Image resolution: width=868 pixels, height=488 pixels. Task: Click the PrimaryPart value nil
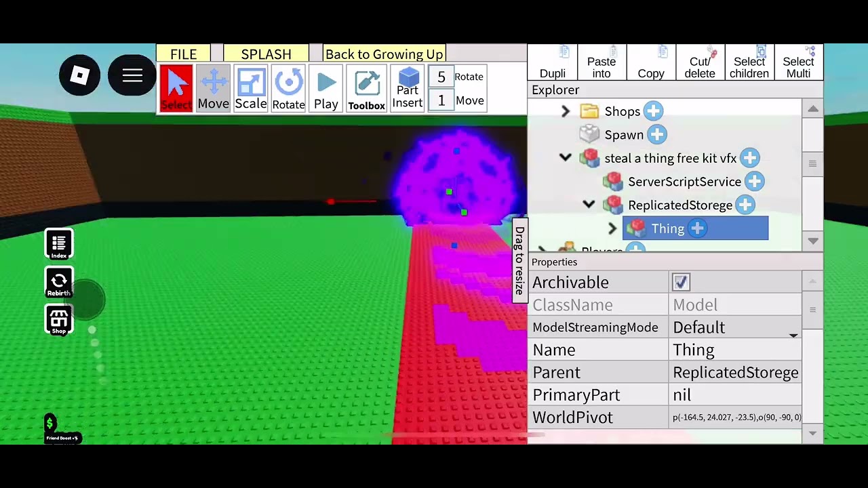pyautogui.click(x=736, y=394)
